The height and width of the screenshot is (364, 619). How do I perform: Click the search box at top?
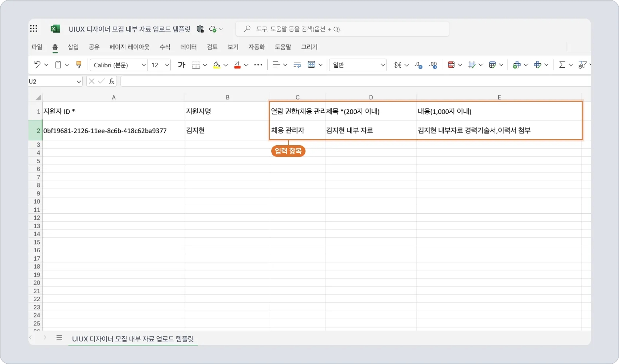(x=342, y=29)
